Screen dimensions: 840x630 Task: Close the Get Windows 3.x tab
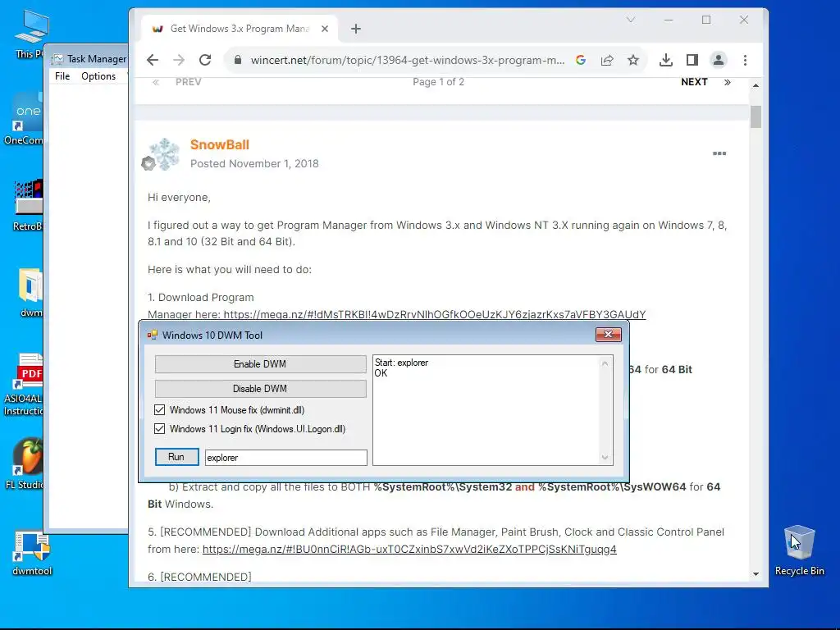tap(325, 29)
